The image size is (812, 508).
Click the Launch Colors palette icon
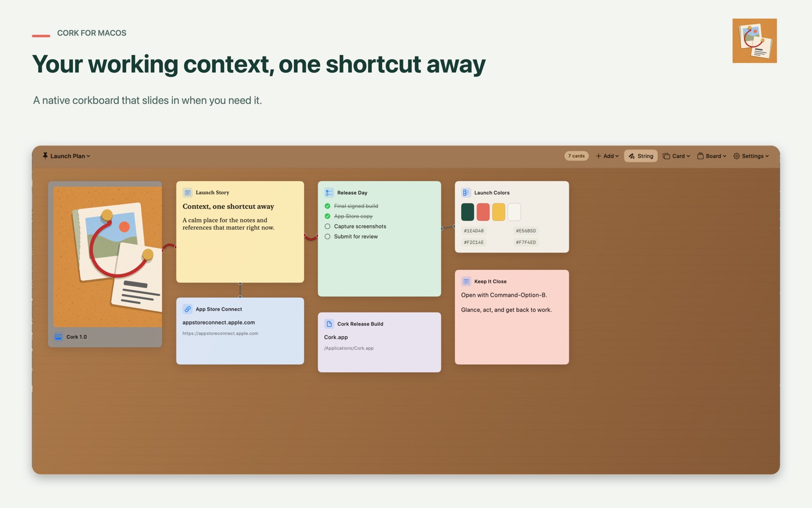click(x=466, y=193)
